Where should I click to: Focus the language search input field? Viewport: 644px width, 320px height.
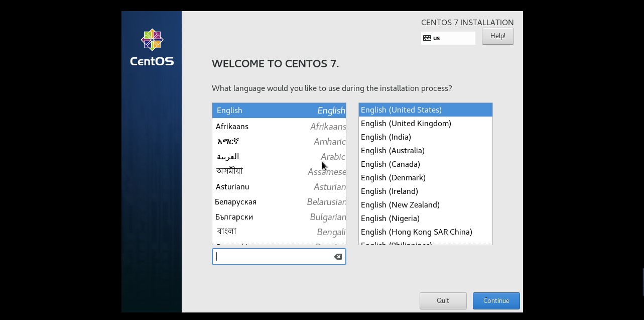click(279, 257)
